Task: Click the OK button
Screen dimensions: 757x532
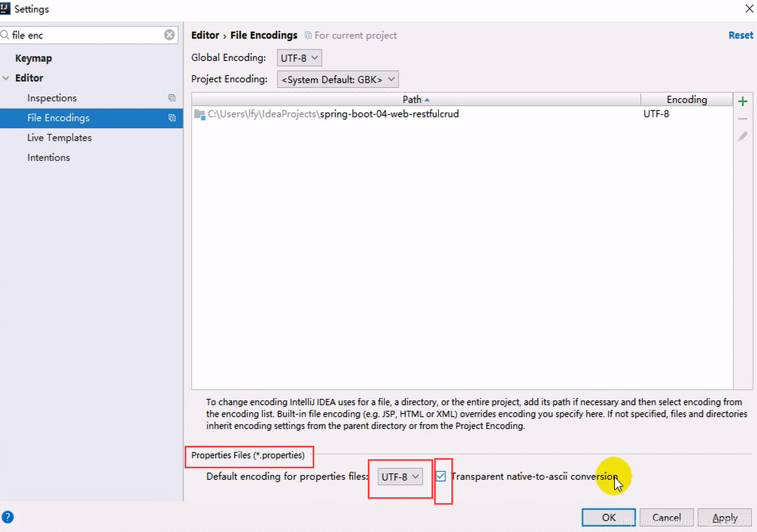Action: [609, 518]
